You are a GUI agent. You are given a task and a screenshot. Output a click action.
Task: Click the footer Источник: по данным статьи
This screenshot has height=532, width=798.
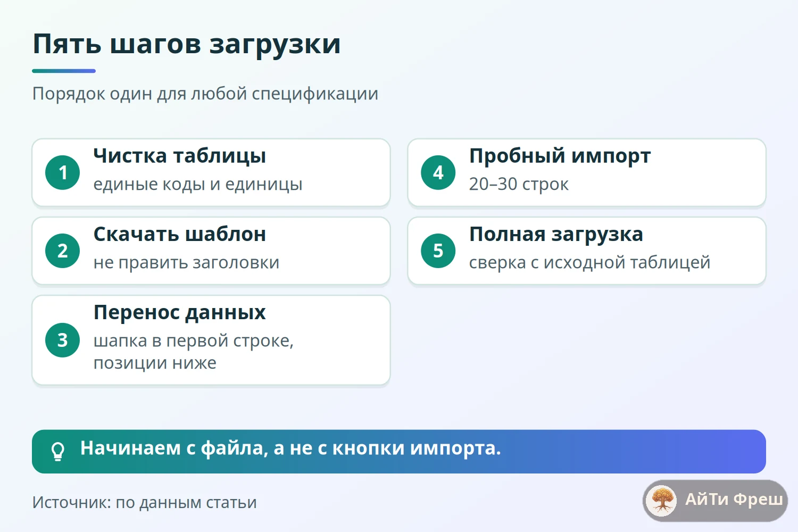pos(145,502)
